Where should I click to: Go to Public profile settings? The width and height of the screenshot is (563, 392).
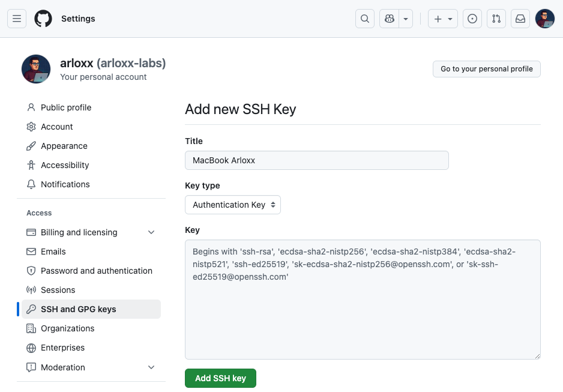click(66, 107)
